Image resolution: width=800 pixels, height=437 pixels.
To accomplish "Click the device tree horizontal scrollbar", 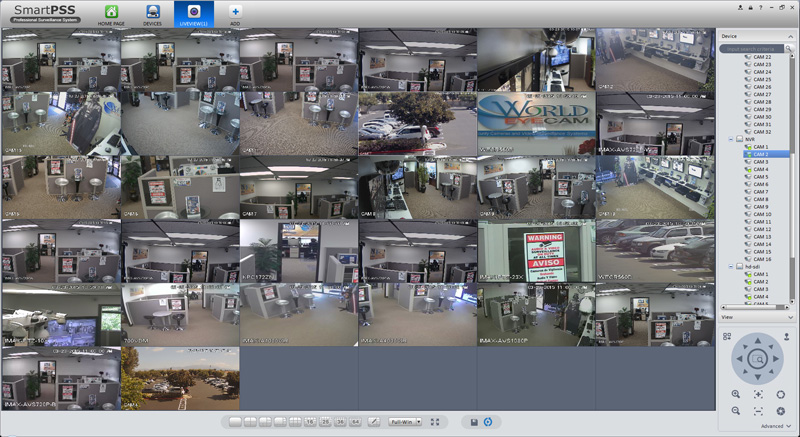I will pos(750,307).
